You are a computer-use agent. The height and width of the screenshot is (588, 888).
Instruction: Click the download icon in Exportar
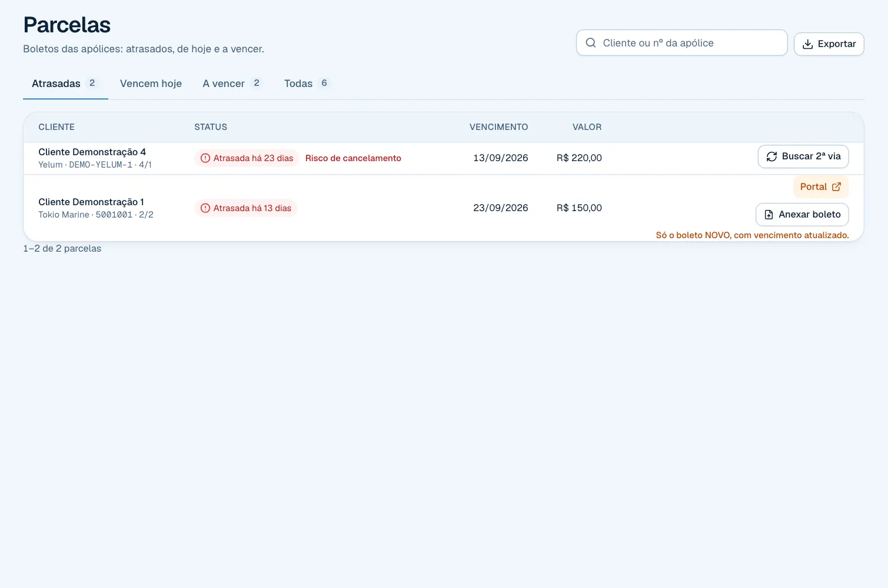click(808, 44)
